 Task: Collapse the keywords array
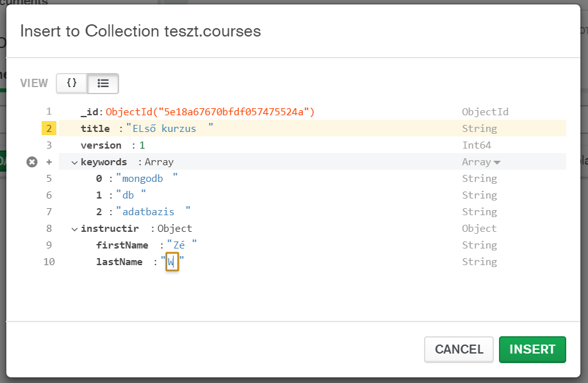pos(74,163)
